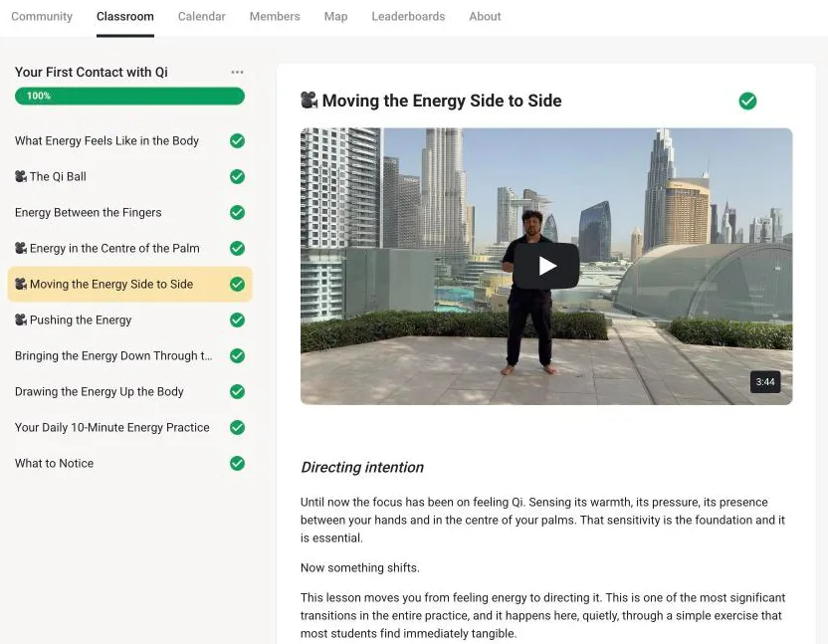Screen dimensions: 828x644
Task: Click the Now something shifts. paragraph
Action: click(x=360, y=567)
